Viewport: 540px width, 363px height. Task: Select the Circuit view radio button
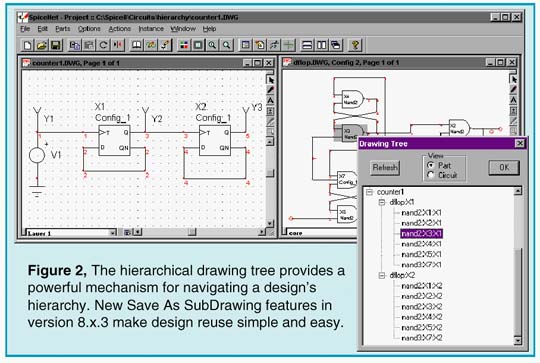coord(430,175)
